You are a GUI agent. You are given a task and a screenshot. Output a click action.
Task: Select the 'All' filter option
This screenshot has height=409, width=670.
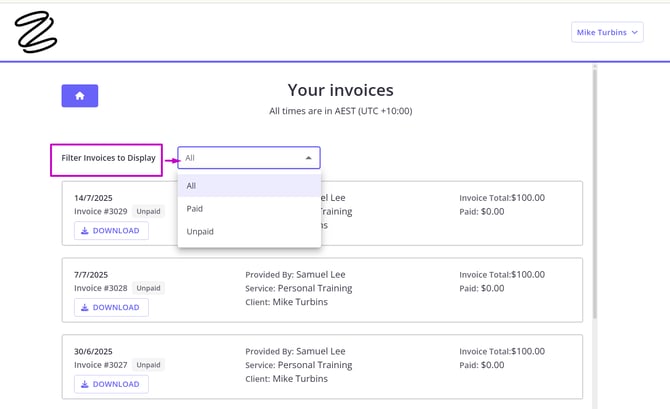tap(249, 185)
